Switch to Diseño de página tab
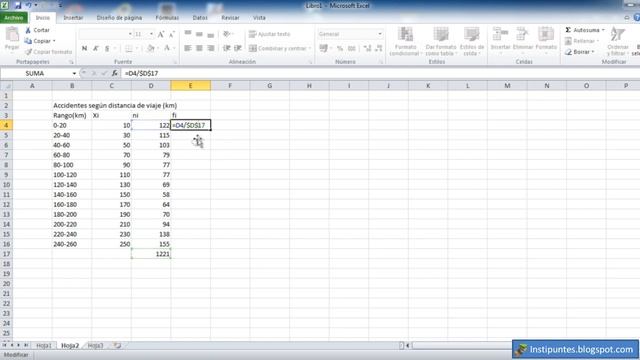This screenshot has height=360, width=640. coord(119,18)
